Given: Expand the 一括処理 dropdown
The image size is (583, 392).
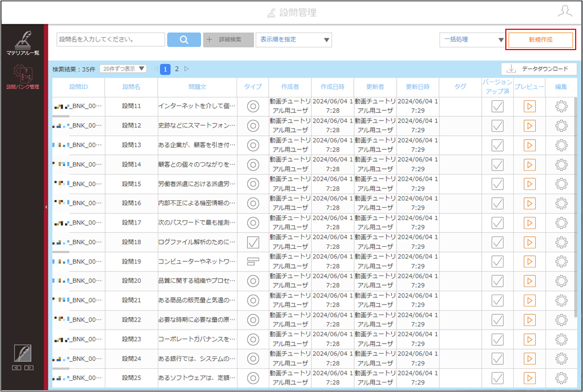Looking at the screenshot, I should (x=472, y=40).
